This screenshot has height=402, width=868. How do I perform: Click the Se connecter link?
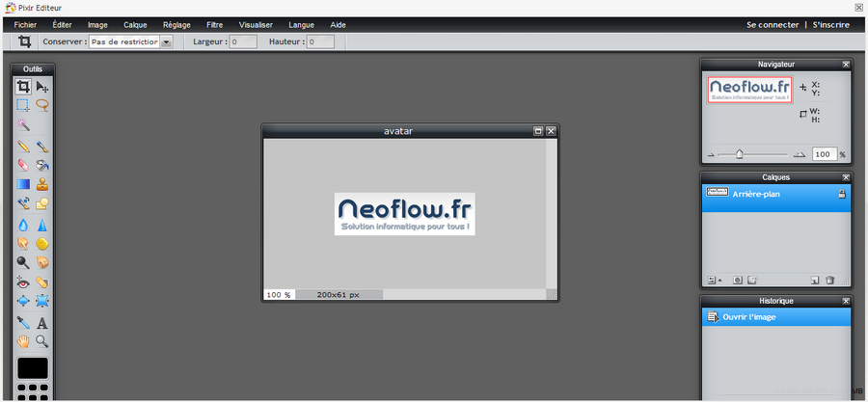(773, 25)
